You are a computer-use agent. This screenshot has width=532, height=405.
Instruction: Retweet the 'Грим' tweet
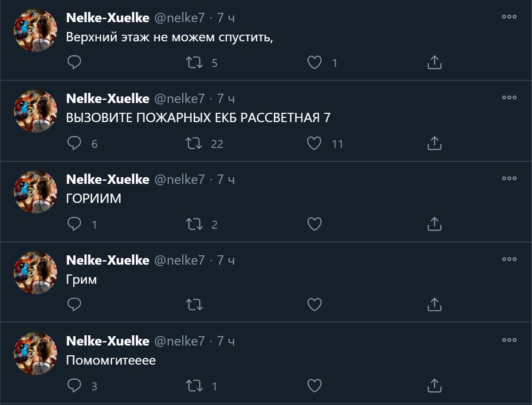click(x=194, y=305)
